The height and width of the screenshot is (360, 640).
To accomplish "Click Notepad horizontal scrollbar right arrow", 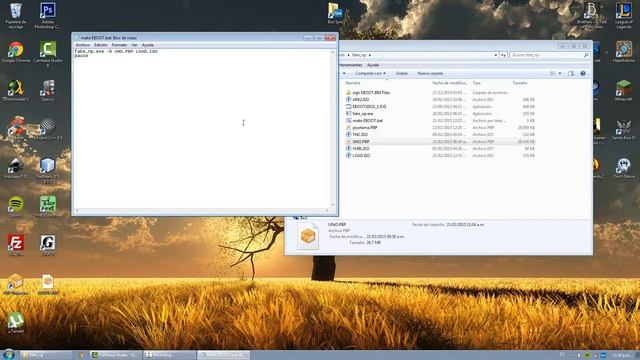I will 327,210.
